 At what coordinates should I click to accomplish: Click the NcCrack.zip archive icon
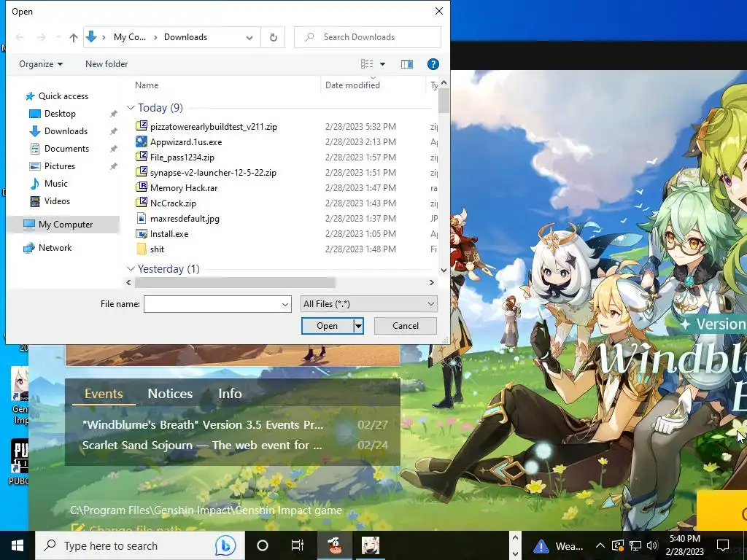click(x=141, y=203)
